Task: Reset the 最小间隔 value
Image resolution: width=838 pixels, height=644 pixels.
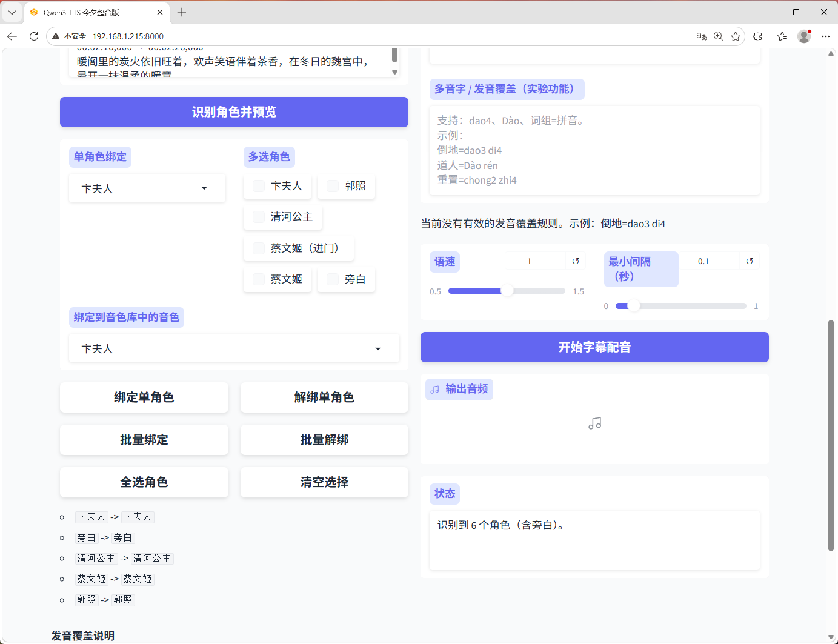Action: click(750, 261)
